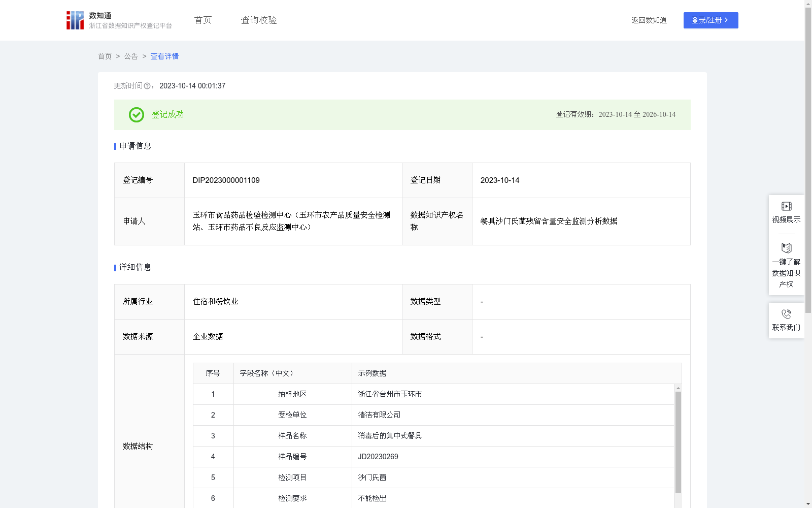The image size is (812, 508).
Task: Click the 序号 column header
Action: click(x=213, y=373)
